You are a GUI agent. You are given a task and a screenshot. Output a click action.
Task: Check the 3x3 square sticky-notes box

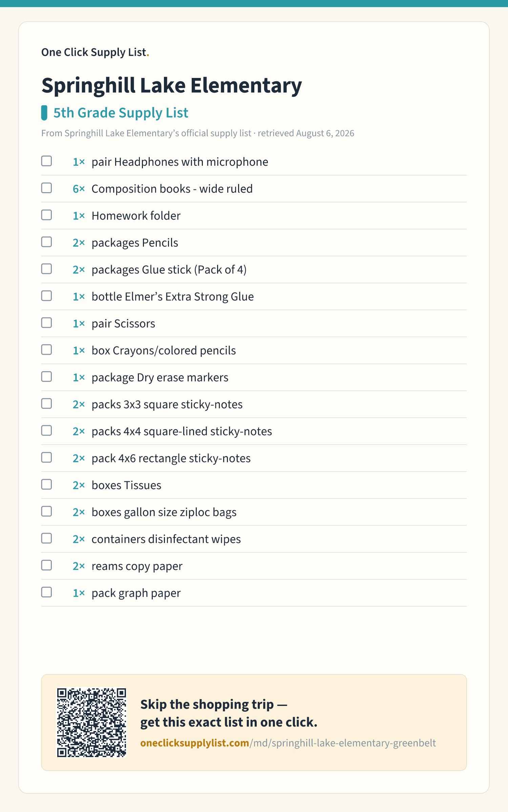[x=46, y=404]
